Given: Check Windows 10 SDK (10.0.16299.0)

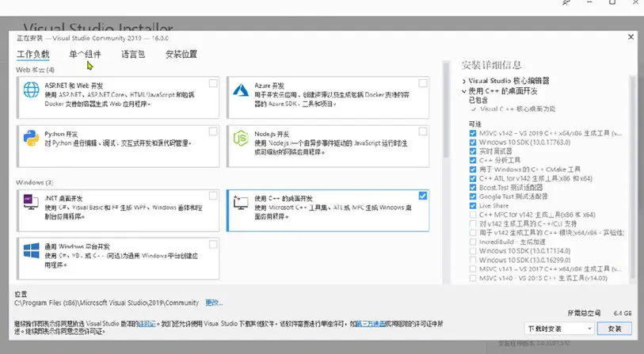Looking at the screenshot, I should click(473, 260).
